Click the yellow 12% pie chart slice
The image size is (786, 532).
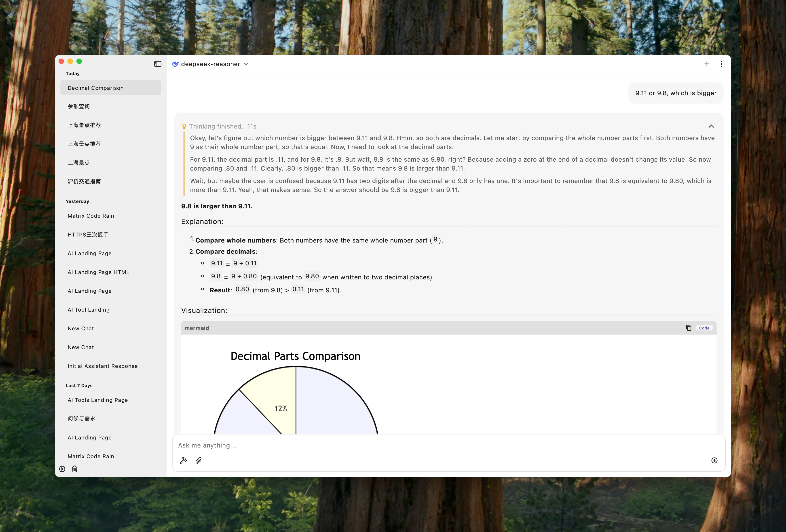tap(276, 396)
